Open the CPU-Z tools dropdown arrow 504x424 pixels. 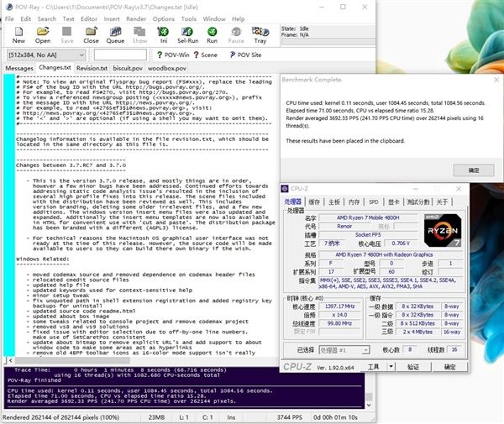[391, 367]
